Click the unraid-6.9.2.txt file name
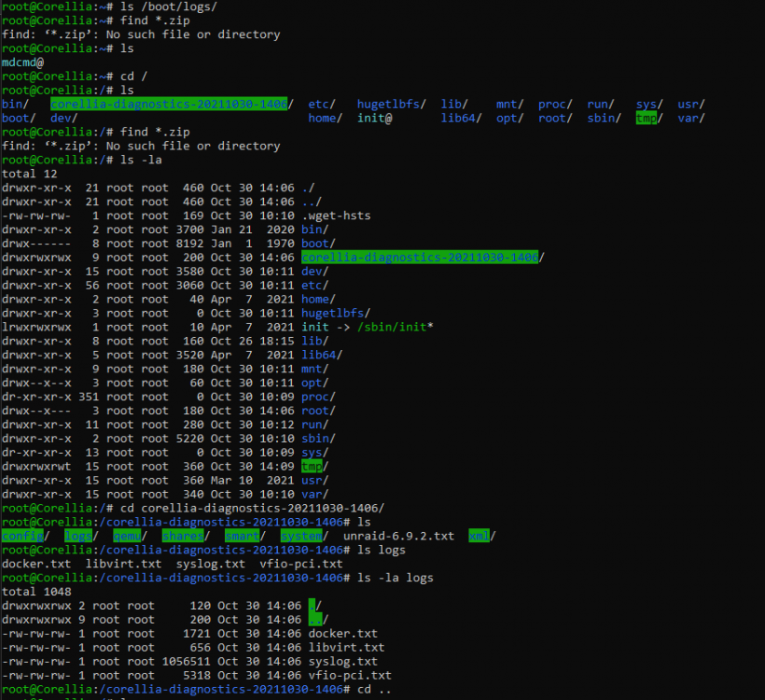The image size is (765, 700). pyautogui.click(x=398, y=536)
